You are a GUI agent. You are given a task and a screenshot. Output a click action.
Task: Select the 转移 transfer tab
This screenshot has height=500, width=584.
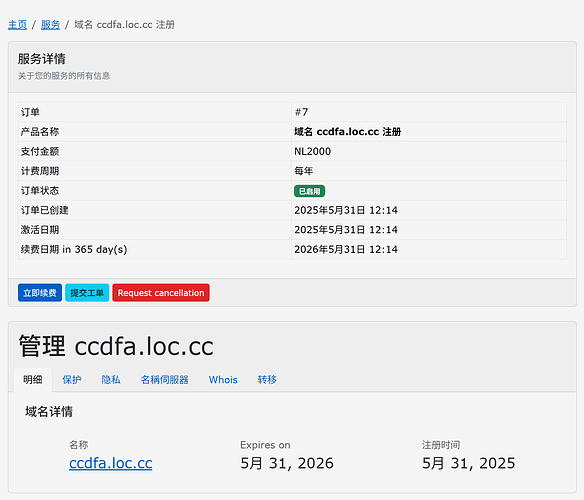tap(267, 380)
